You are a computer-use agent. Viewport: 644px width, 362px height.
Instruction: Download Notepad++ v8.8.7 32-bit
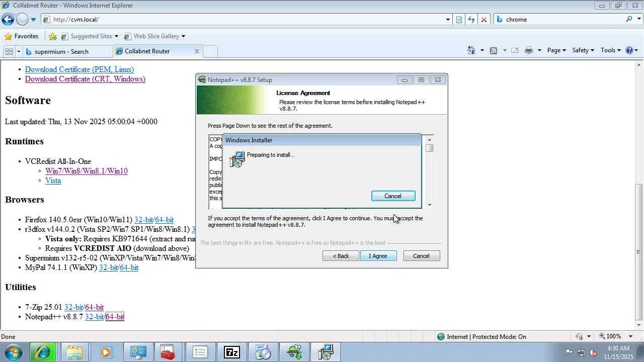pyautogui.click(x=95, y=317)
